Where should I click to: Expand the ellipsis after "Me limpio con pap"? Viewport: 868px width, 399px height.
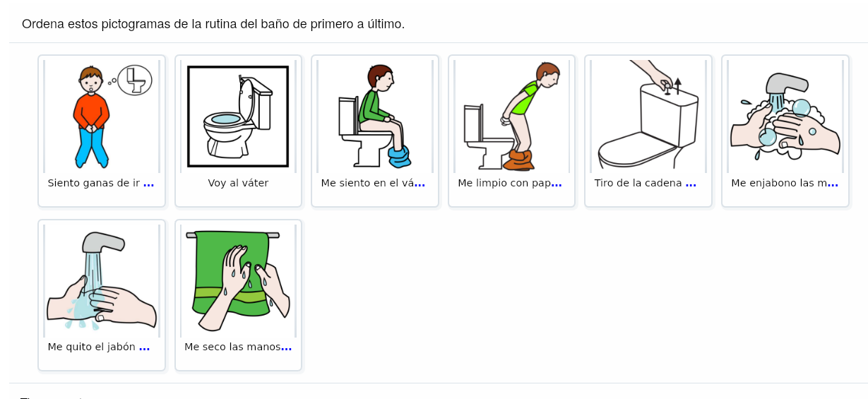557,184
